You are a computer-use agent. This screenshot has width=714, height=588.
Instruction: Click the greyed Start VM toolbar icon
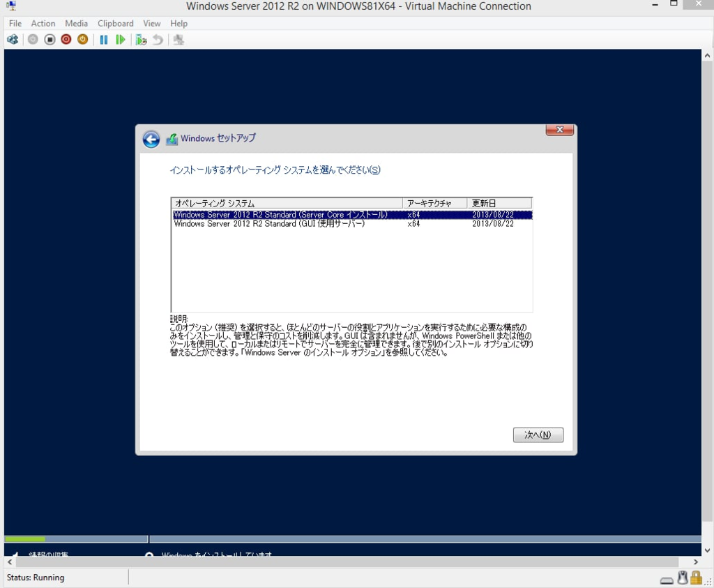(33, 40)
